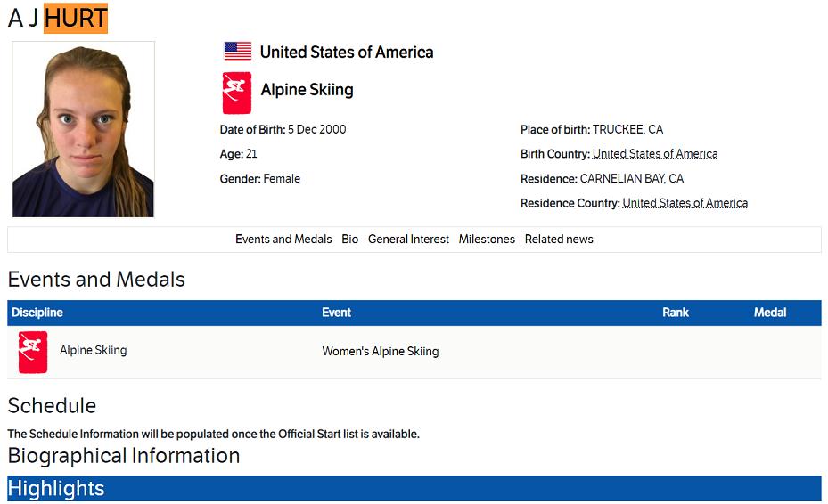Jump to the Events and Medals section link
The height and width of the screenshot is (504, 828).
point(283,240)
